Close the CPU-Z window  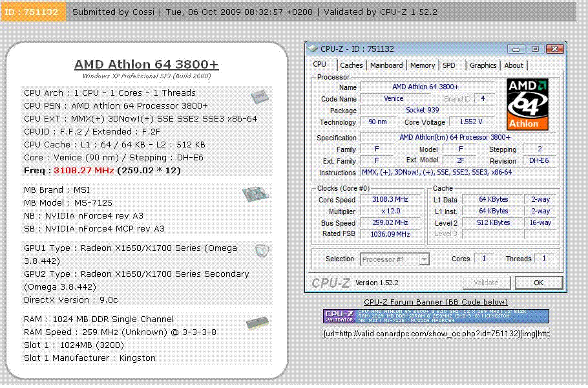point(554,48)
